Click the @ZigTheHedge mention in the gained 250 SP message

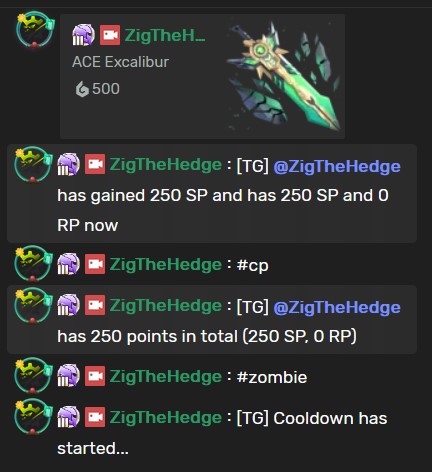click(x=337, y=166)
